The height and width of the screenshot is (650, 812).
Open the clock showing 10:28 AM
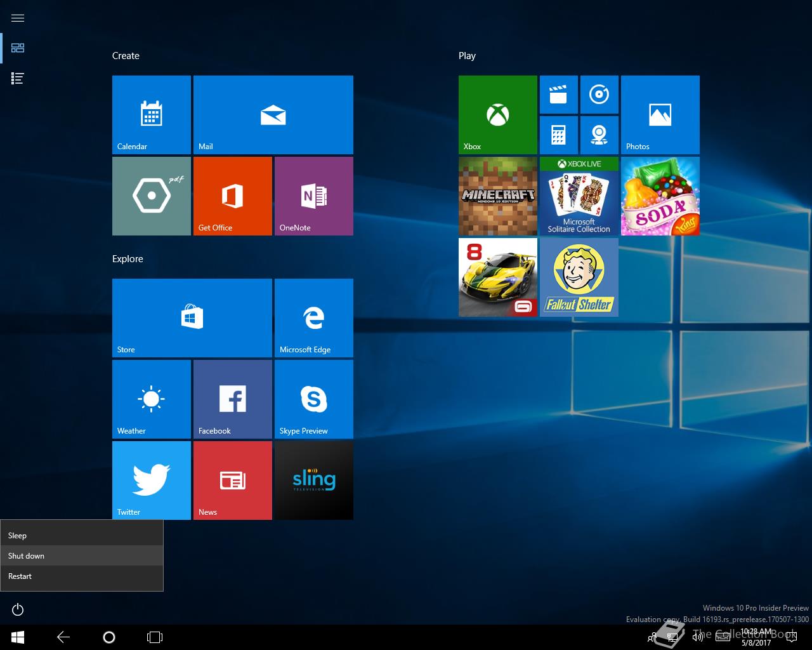point(756,637)
